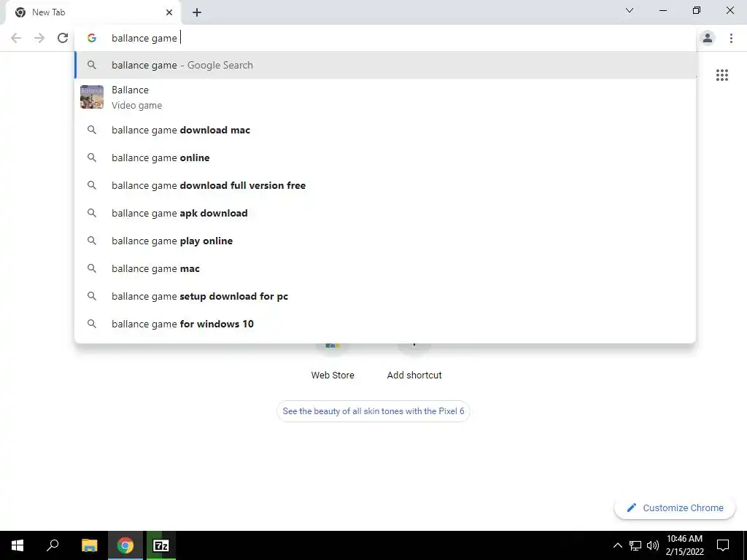Open the taskbar clock showing 10:46 AM
Image resolution: width=747 pixels, height=560 pixels.
(x=684, y=545)
